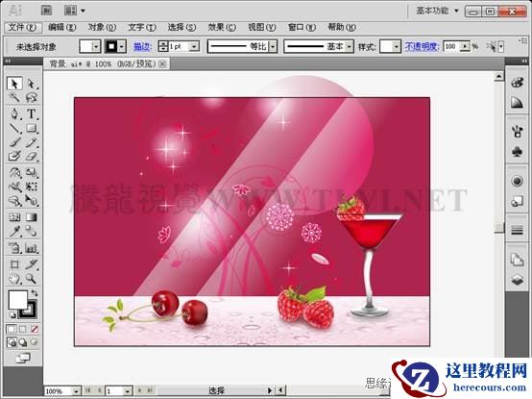This screenshot has width=532, height=399.
Task: Select the Selection (black arrow) tool
Action: pos(14,84)
